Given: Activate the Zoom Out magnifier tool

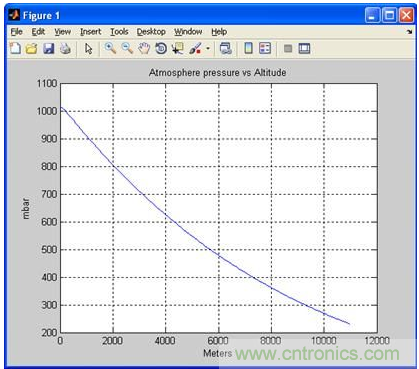Looking at the screenshot, I should 127,48.
